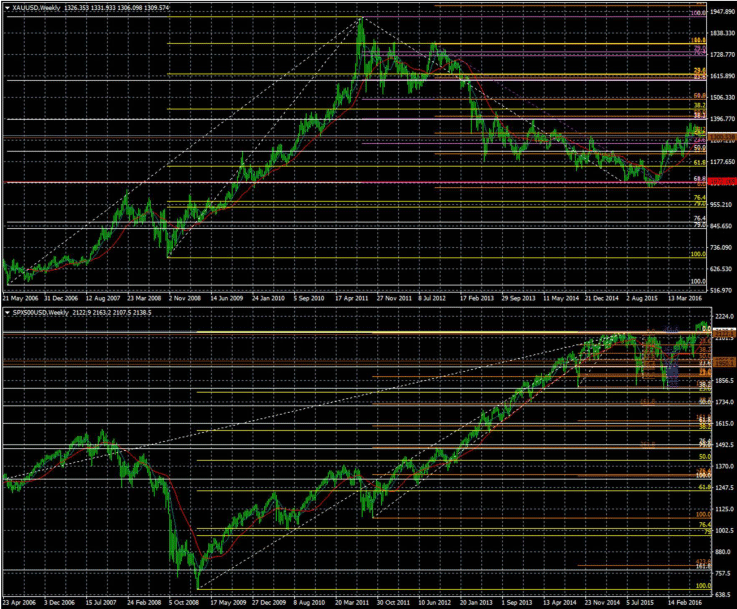
Task: Click the 2224.0 label on SPX500 axis
Action: [724, 316]
